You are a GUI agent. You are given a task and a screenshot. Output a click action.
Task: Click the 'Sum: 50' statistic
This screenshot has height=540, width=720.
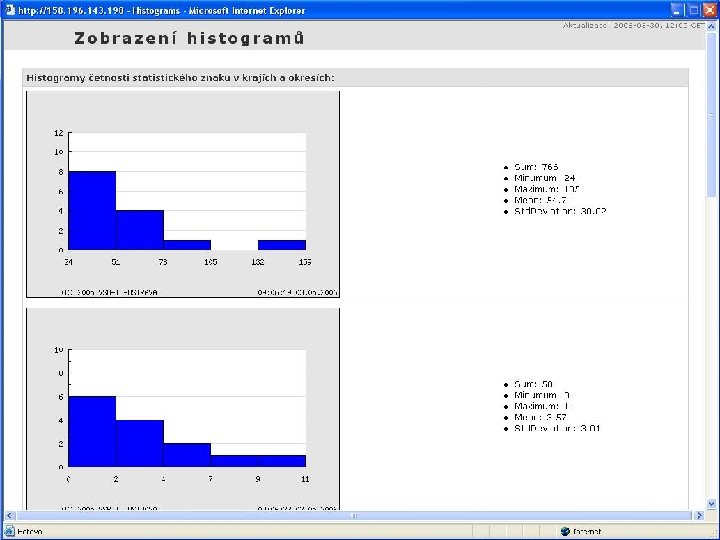[534, 384]
